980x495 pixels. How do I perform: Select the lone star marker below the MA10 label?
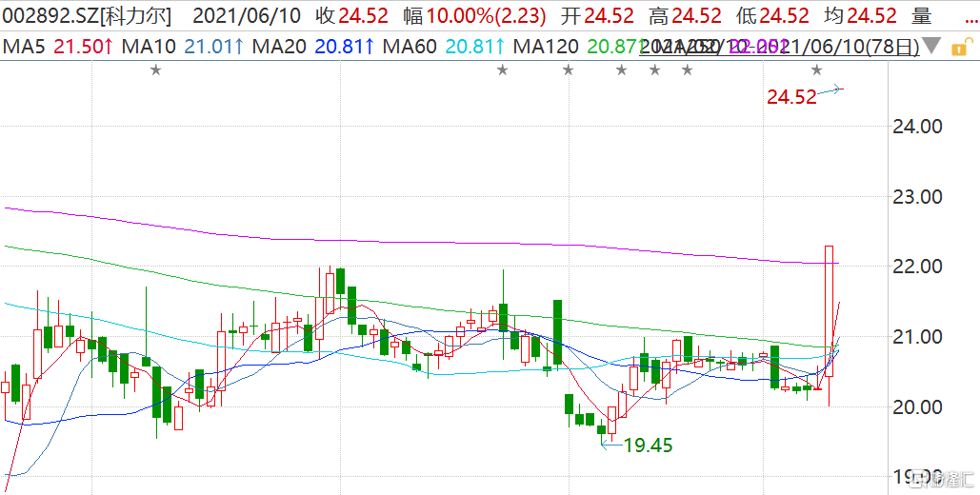pyautogui.click(x=155, y=70)
